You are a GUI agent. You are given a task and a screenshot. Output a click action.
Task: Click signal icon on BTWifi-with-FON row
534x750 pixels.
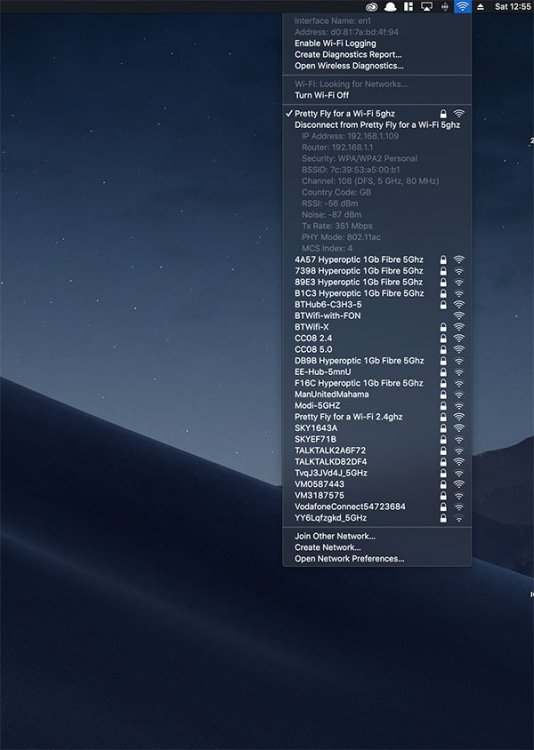coord(459,316)
